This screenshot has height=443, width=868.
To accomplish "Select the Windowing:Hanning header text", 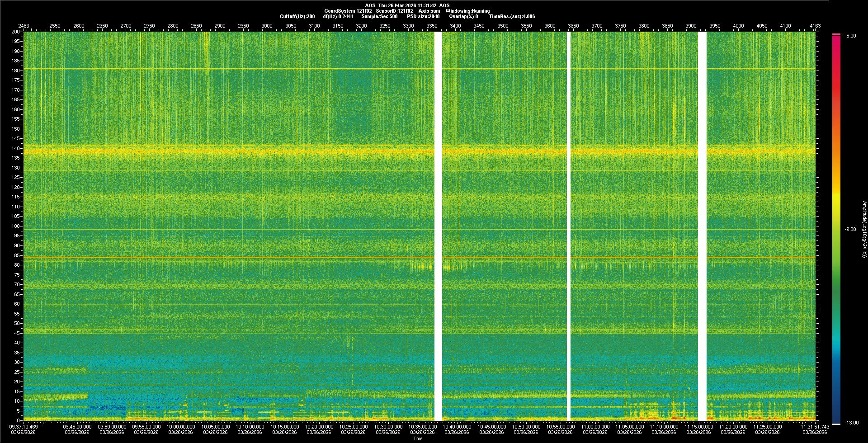I will point(467,11).
